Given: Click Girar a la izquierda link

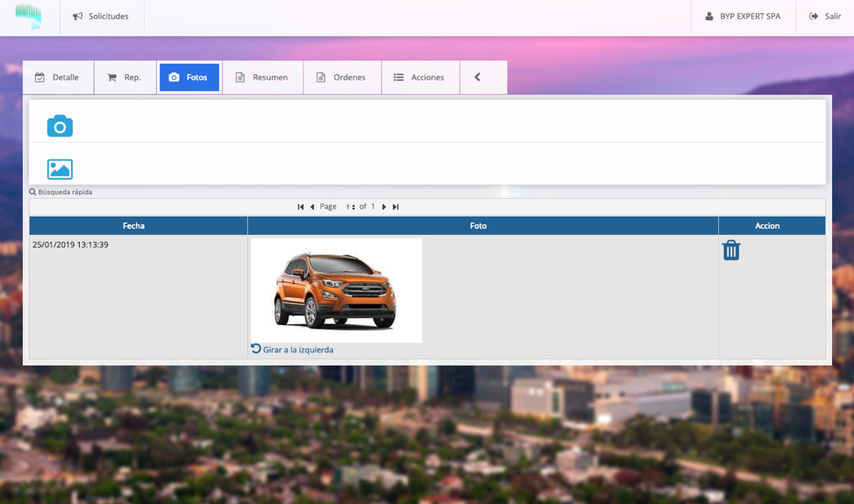Looking at the screenshot, I should click(x=297, y=350).
